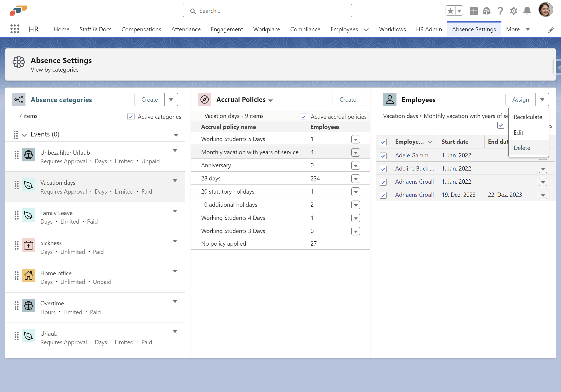Click the notifications bell icon
561x392 pixels.
pos(527,11)
